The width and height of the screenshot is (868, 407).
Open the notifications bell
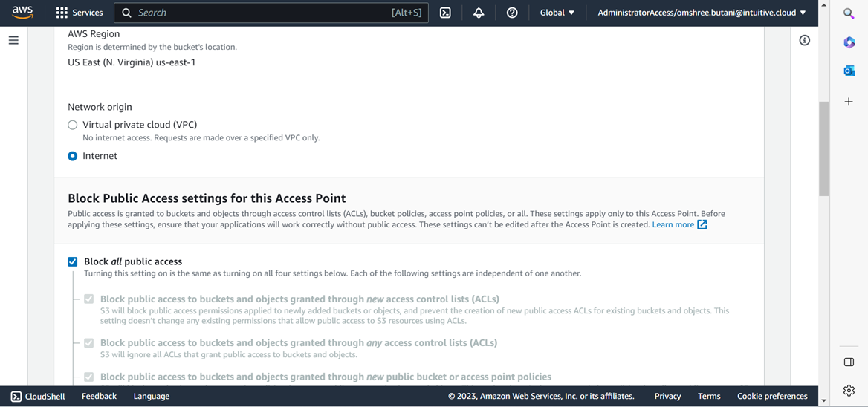pos(479,13)
